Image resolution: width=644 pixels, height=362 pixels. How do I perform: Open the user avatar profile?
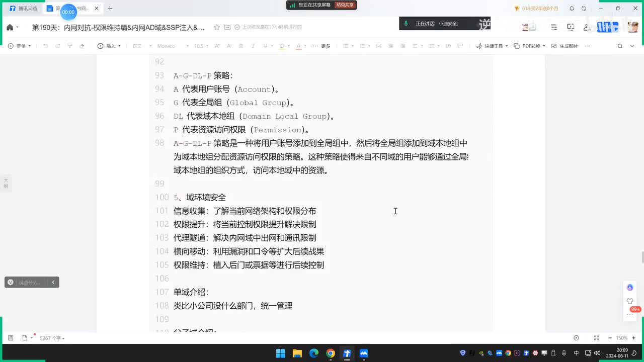pos(633,27)
